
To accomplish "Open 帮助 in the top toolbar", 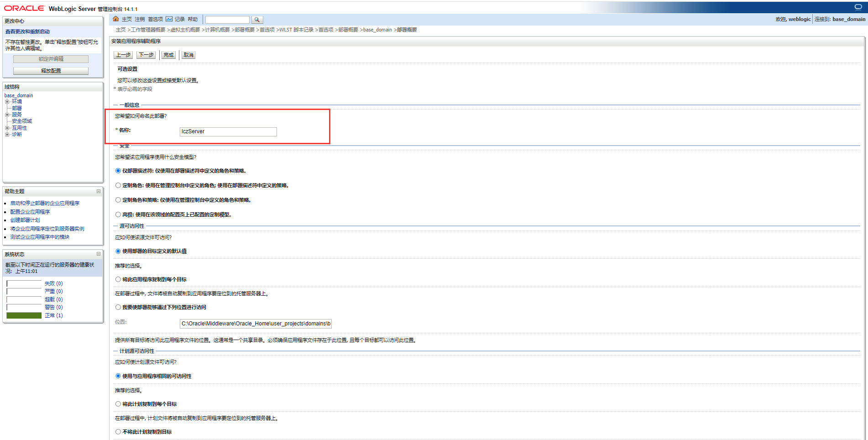I will [193, 19].
